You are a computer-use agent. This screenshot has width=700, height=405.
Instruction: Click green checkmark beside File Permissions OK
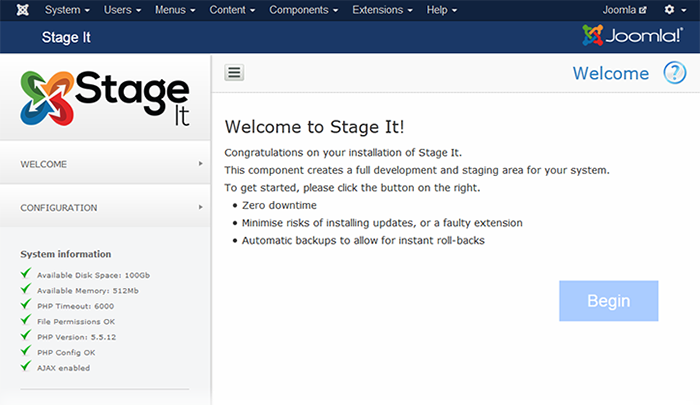coord(26,319)
